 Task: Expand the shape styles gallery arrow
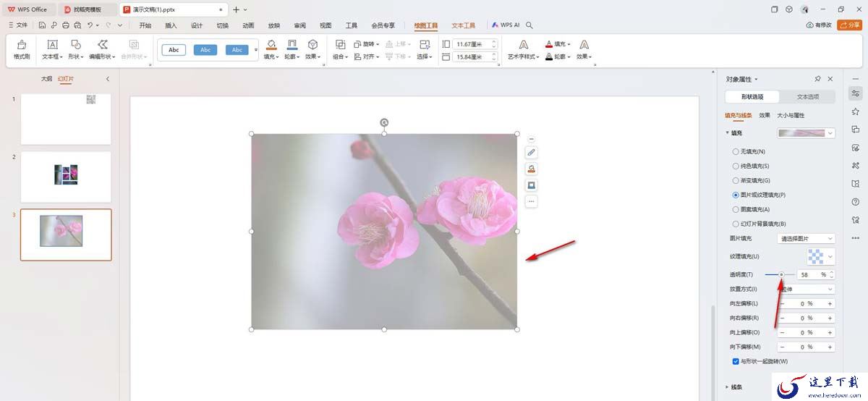(x=255, y=50)
